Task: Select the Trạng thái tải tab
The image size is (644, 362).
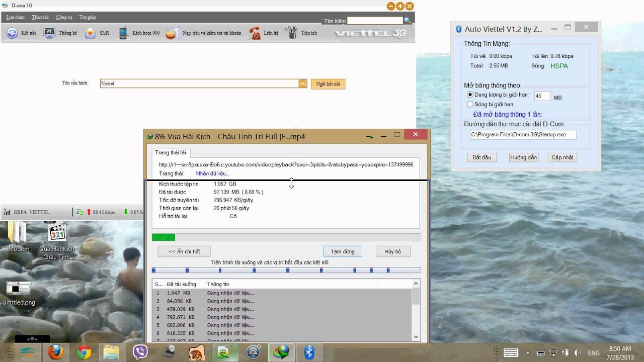Action: pyautogui.click(x=171, y=152)
